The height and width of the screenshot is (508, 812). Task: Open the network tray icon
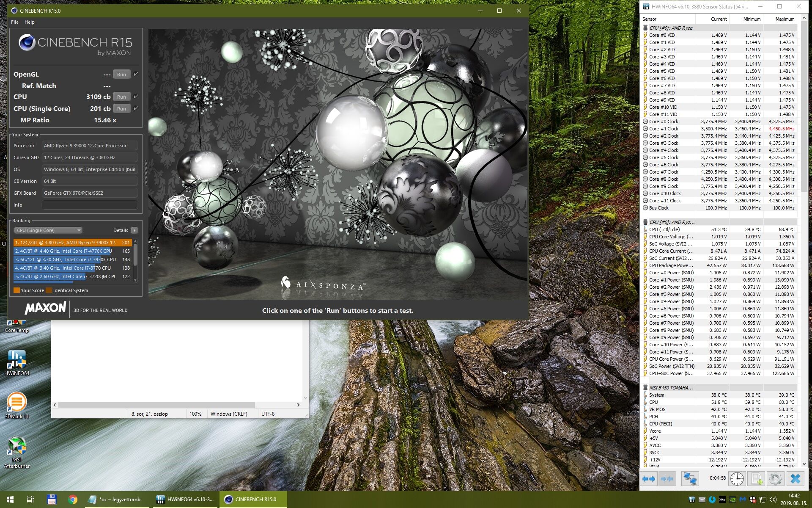click(763, 500)
